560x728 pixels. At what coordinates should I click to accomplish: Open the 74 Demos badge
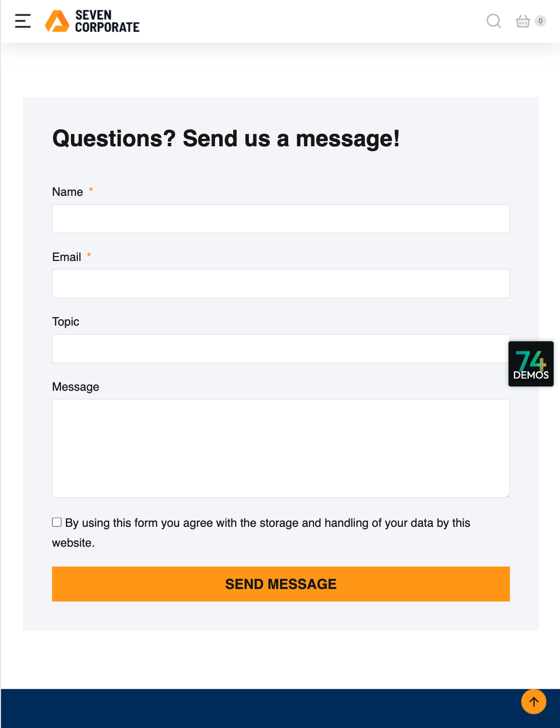pos(531,364)
